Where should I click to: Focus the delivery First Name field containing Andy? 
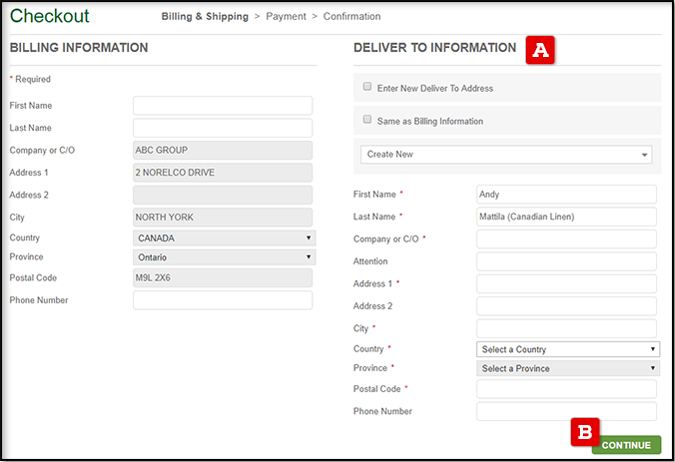[x=567, y=195]
